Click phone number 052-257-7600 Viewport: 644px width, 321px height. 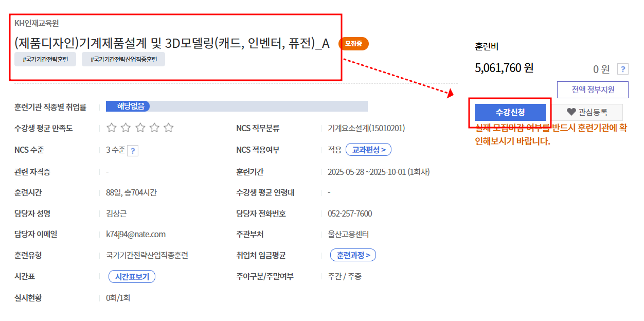pos(350,213)
